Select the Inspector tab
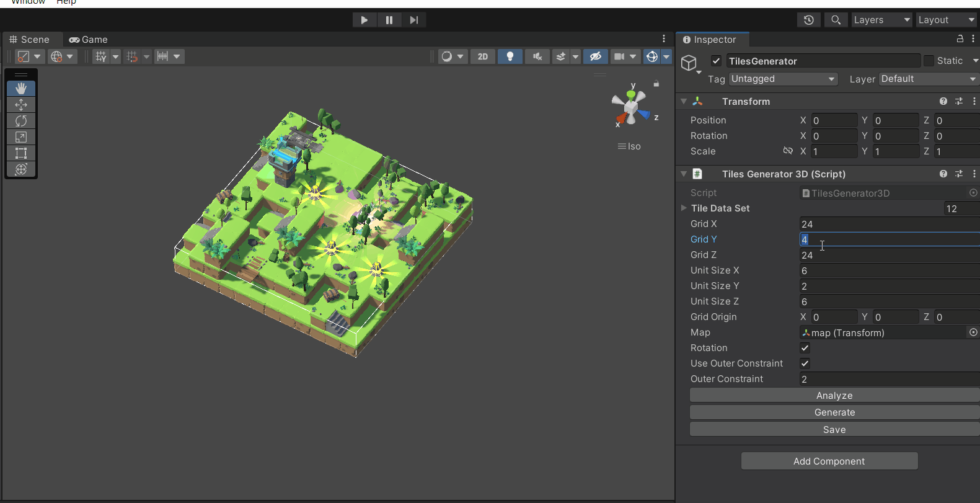The image size is (980, 503). (x=713, y=40)
